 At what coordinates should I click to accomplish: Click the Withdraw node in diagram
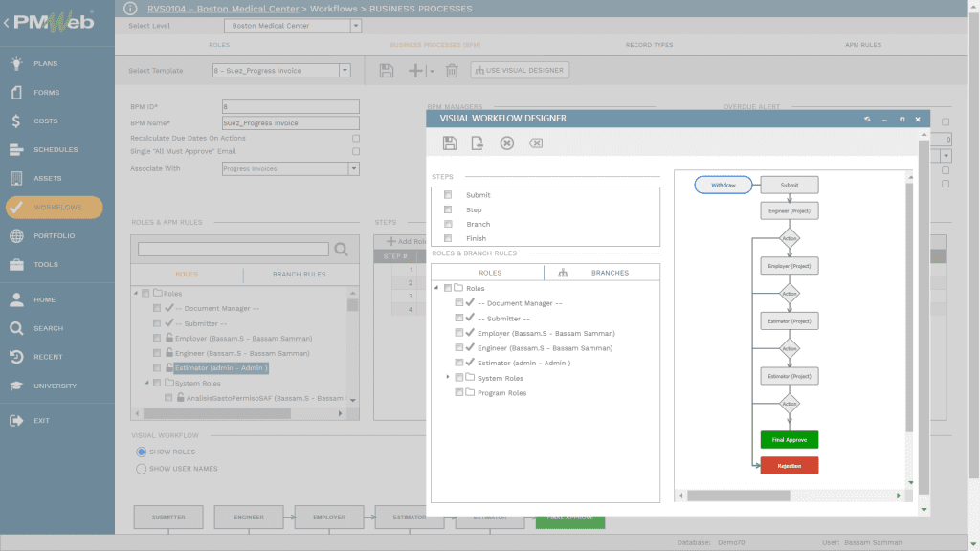(724, 185)
